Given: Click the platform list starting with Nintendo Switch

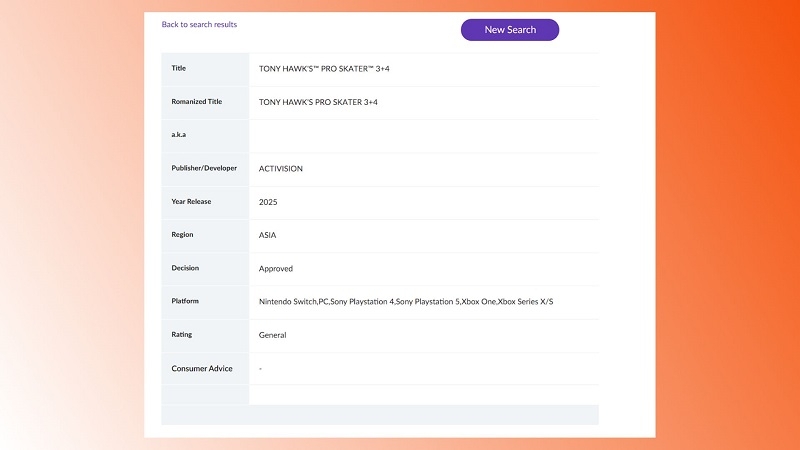Looking at the screenshot, I should (x=406, y=302).
